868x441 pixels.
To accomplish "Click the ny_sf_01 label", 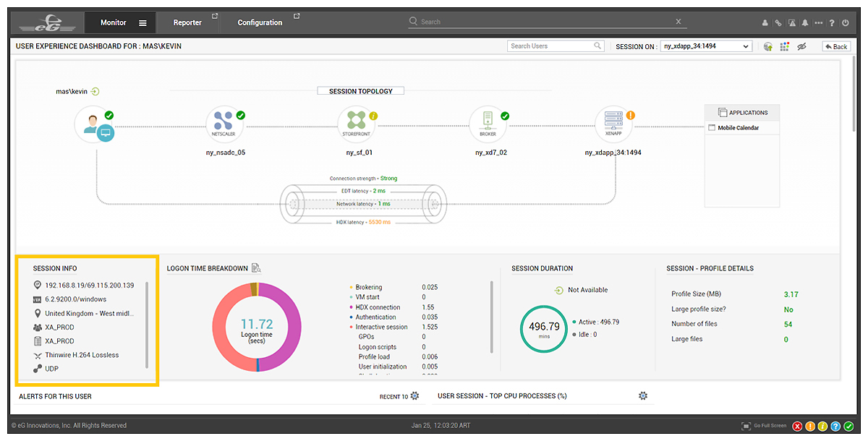I will click(x=359, y=153).
